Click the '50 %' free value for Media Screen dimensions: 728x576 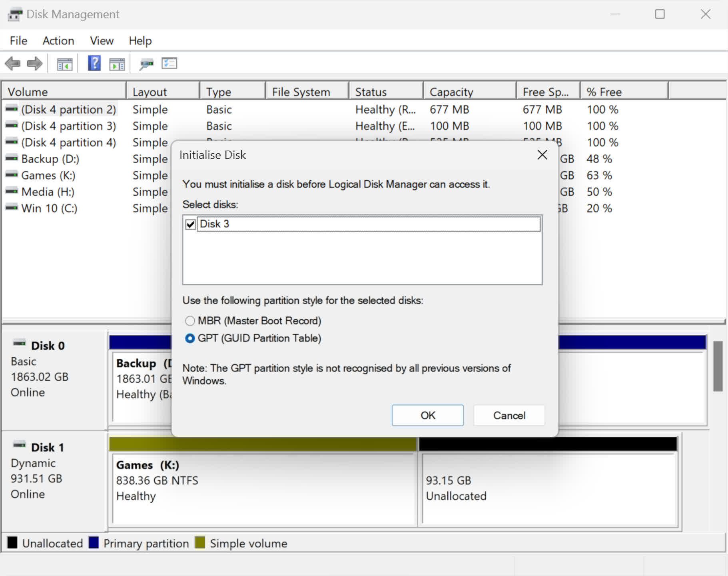599,192
